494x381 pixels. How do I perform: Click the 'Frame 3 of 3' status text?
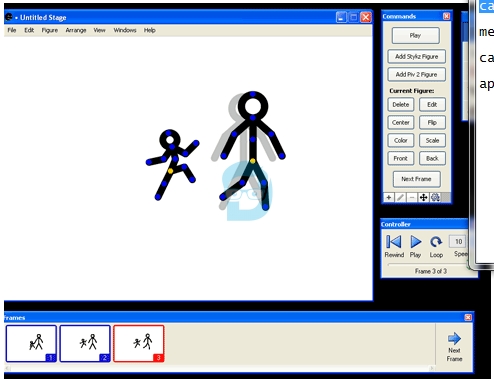coord(431,271)
